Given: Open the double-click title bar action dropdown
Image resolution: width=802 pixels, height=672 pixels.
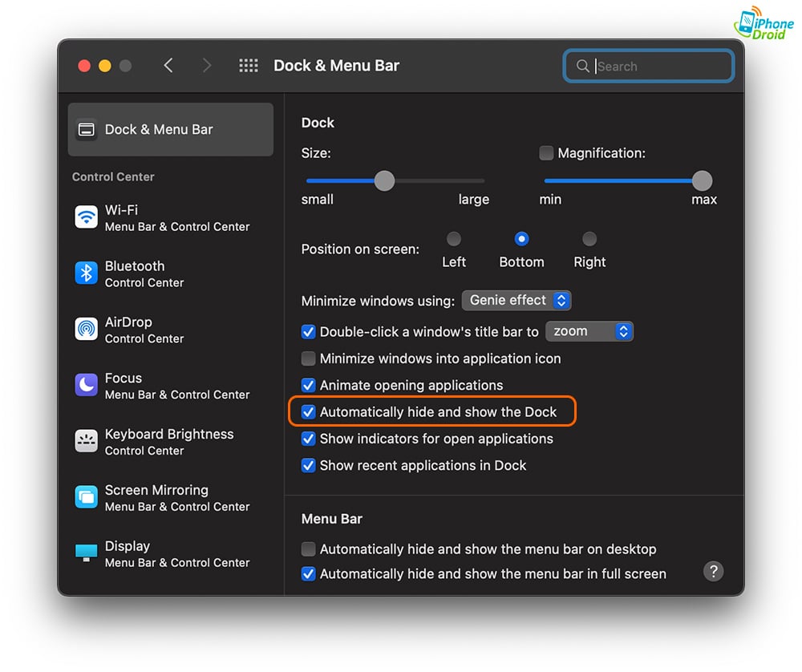Looking at the screenshot, I should [589, 330].
